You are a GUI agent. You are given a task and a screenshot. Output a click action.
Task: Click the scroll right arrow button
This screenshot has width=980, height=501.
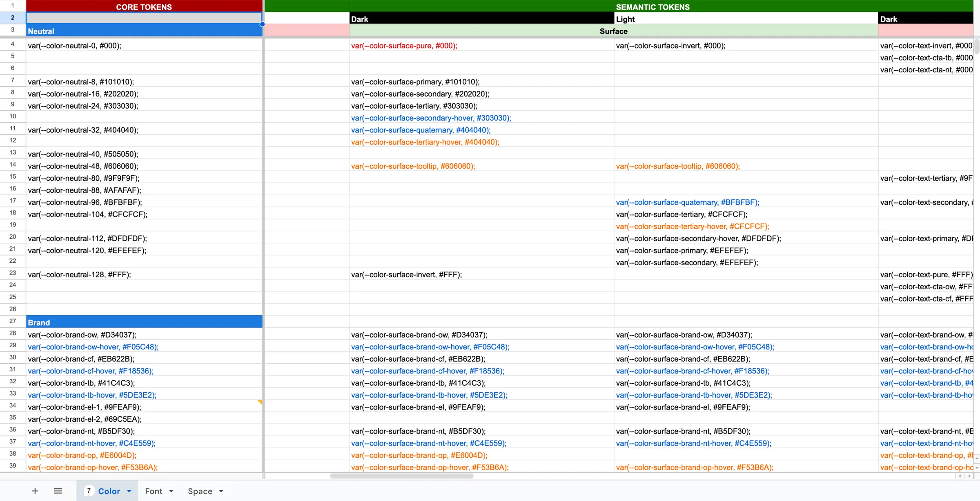pos(969,476)
